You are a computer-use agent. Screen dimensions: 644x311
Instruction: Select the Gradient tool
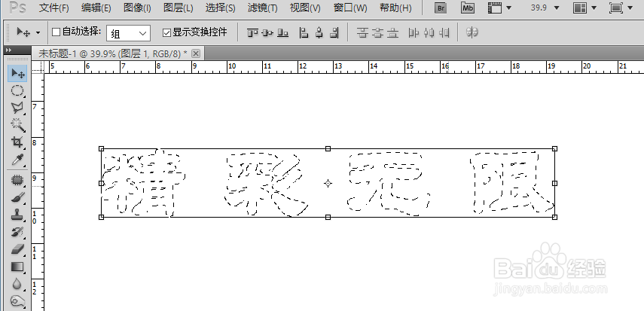[x=17, y=267]
